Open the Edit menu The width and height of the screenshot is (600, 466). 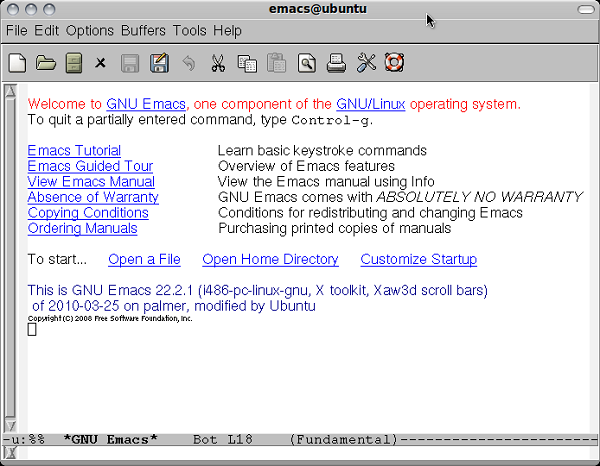pyautogui.click(x=46, y=31)
